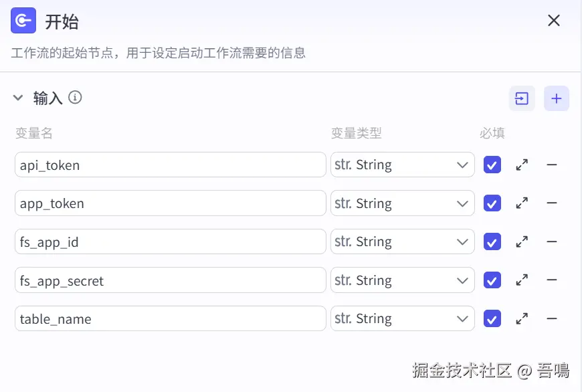The width and height of the screenshot is (582, 392).
Task: Toggle required checkbox for table_name
Action: [492, 318]
